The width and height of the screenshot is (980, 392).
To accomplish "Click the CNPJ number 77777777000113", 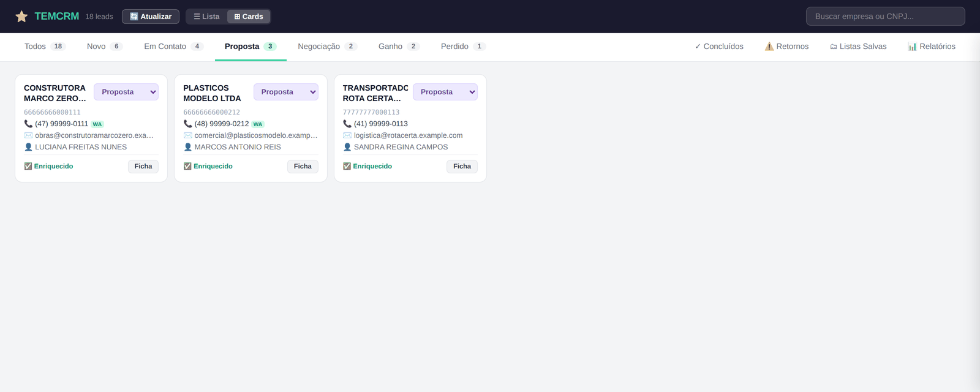I will coord(371,112).
